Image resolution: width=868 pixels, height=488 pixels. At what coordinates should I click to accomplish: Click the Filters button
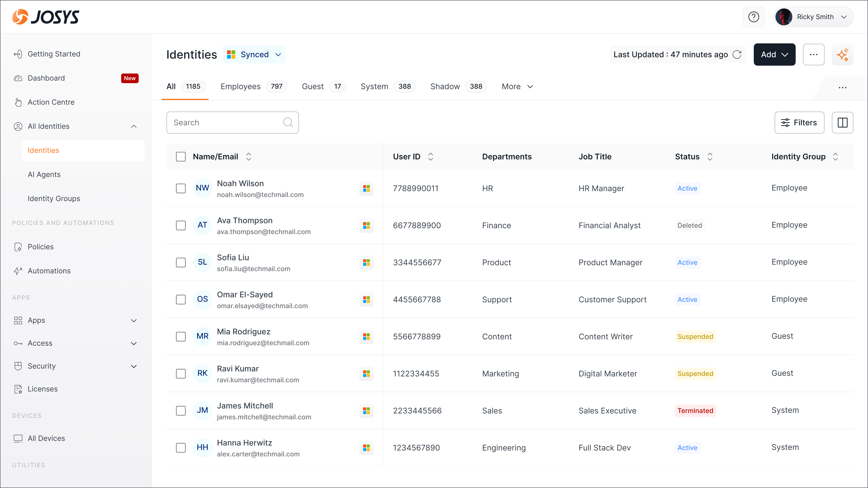pos(799,123)
